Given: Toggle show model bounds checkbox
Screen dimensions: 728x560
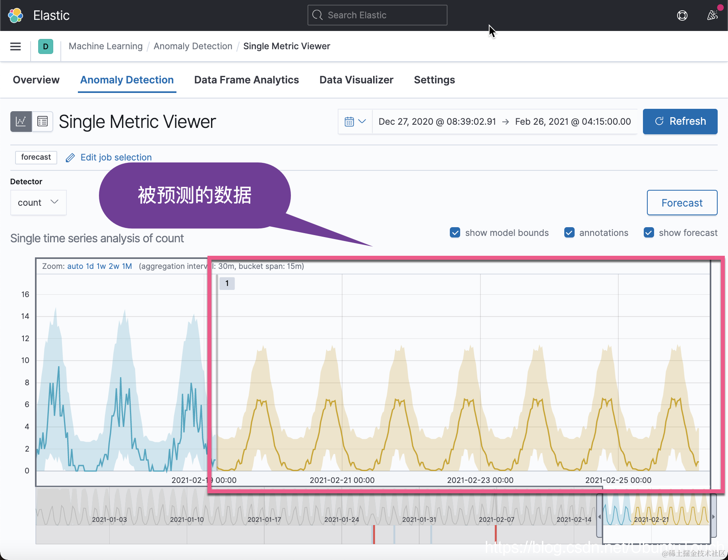Looking at the screenshot, I should tap(455, 233).
